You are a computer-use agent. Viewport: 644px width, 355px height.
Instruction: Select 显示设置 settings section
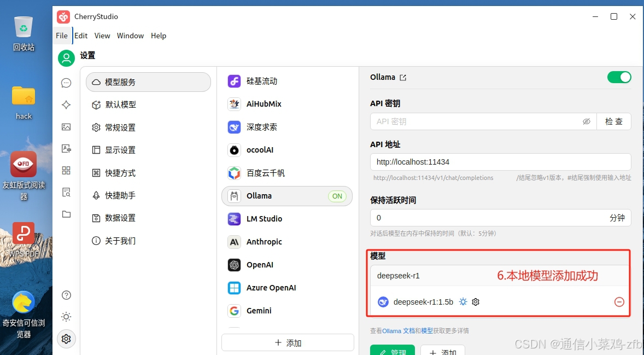148,150
